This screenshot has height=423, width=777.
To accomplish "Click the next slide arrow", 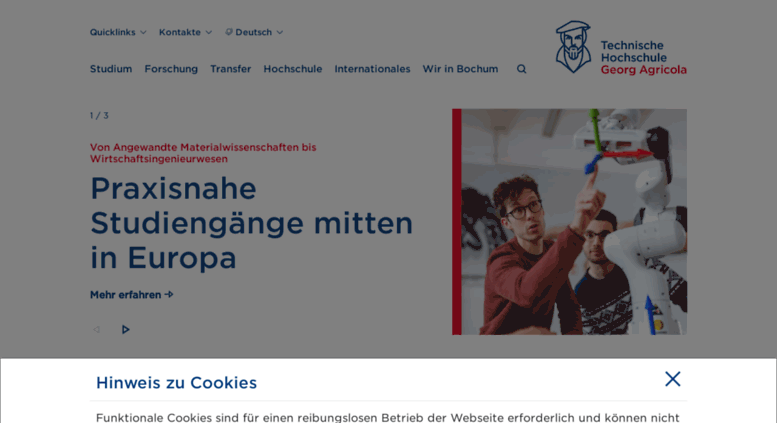I will pos(125,329).
